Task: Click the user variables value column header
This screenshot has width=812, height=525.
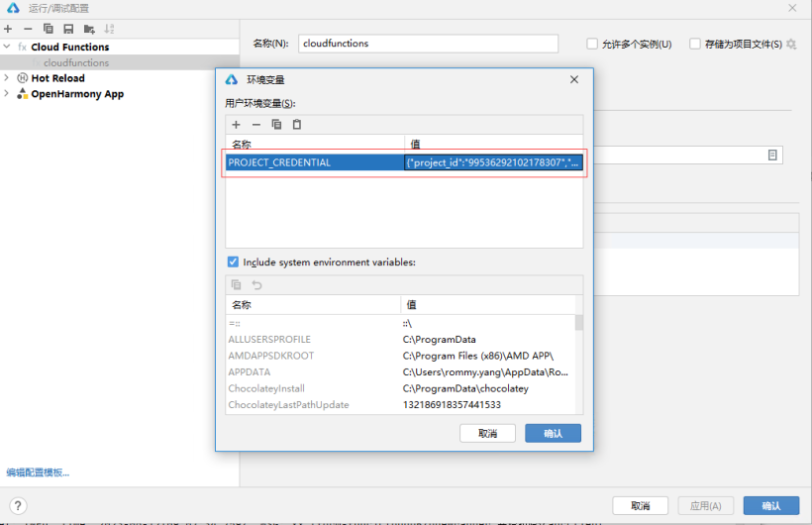Action: [x=493, y=144]
